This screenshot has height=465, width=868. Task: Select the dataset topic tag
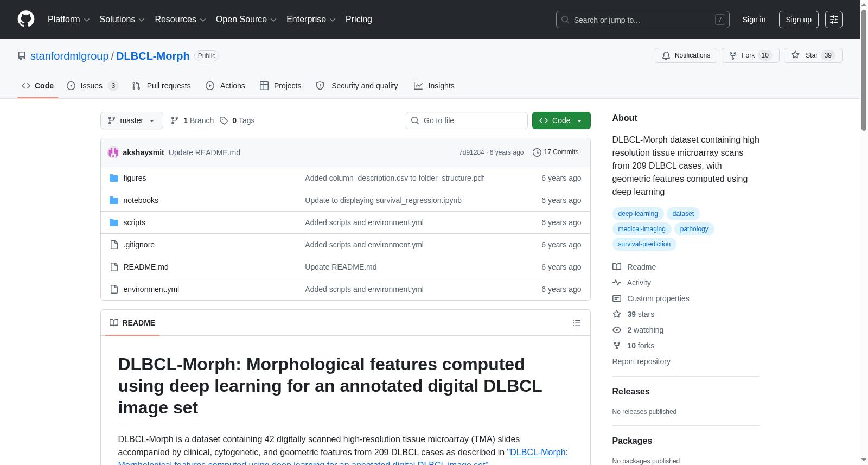pyautogui.click(x=683, y=214)
